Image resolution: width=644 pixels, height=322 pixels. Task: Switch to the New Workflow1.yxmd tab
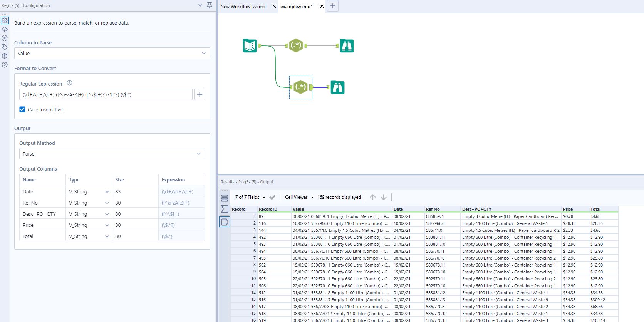tap(243, 7)
